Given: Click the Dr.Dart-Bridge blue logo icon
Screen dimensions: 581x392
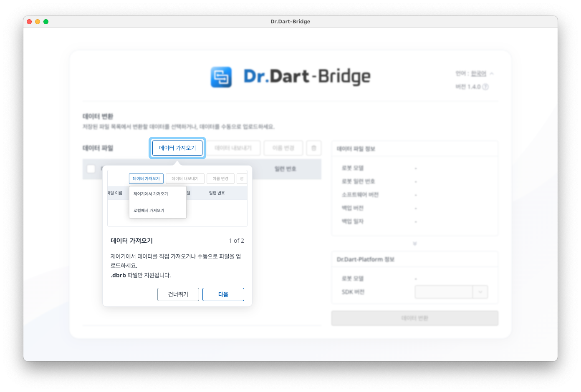Looking at the screenshot, I should (221, 77).
